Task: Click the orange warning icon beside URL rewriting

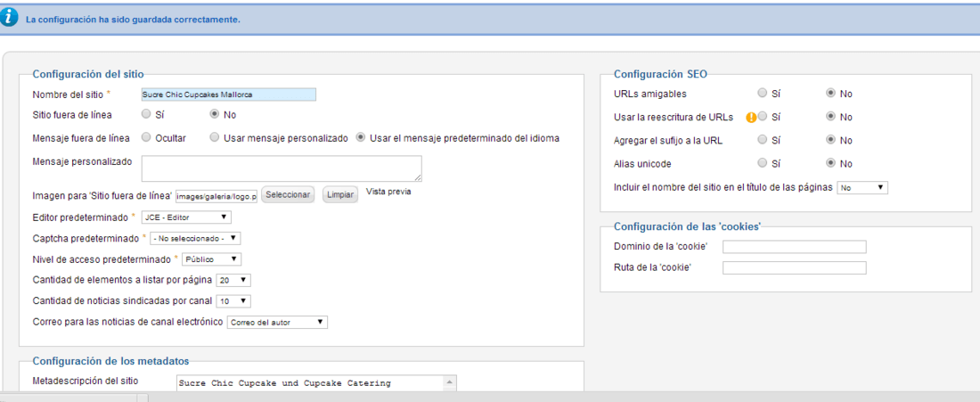Action: click(x=751, y=117)
